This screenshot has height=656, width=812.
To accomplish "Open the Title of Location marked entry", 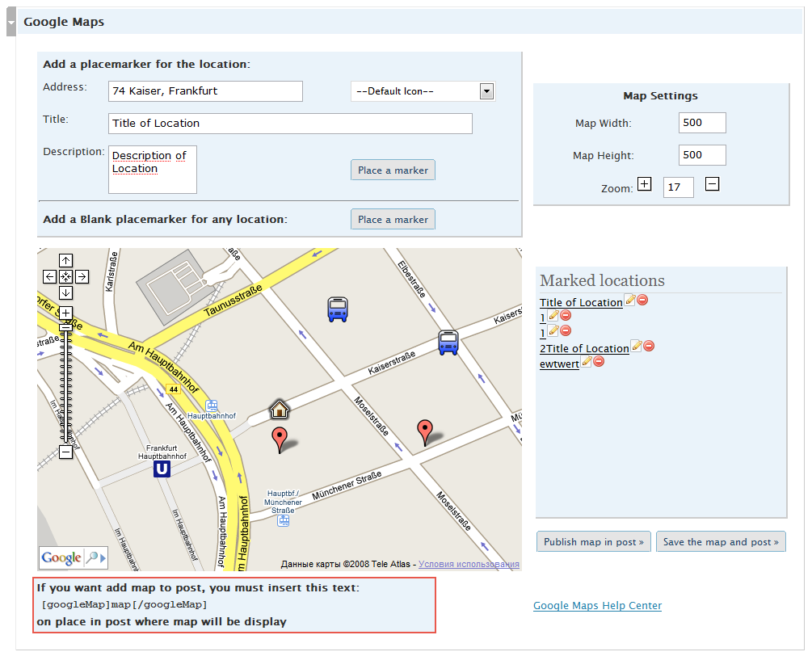I will [581, 302].
